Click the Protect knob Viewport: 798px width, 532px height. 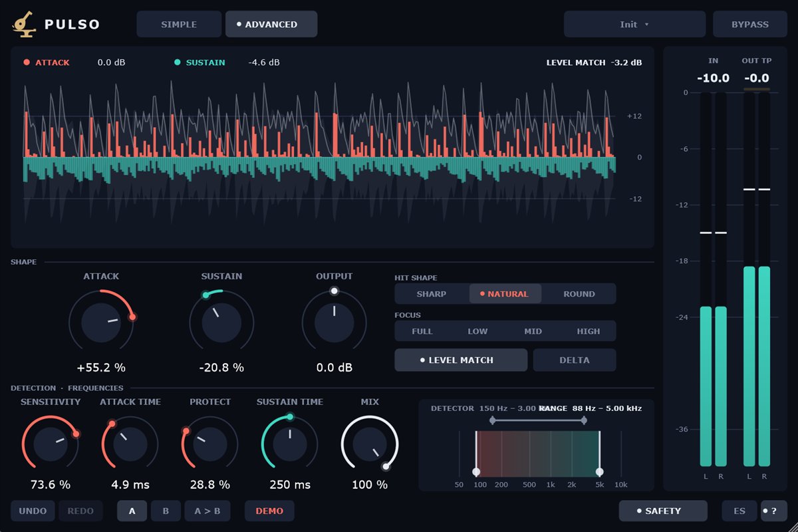210,444
